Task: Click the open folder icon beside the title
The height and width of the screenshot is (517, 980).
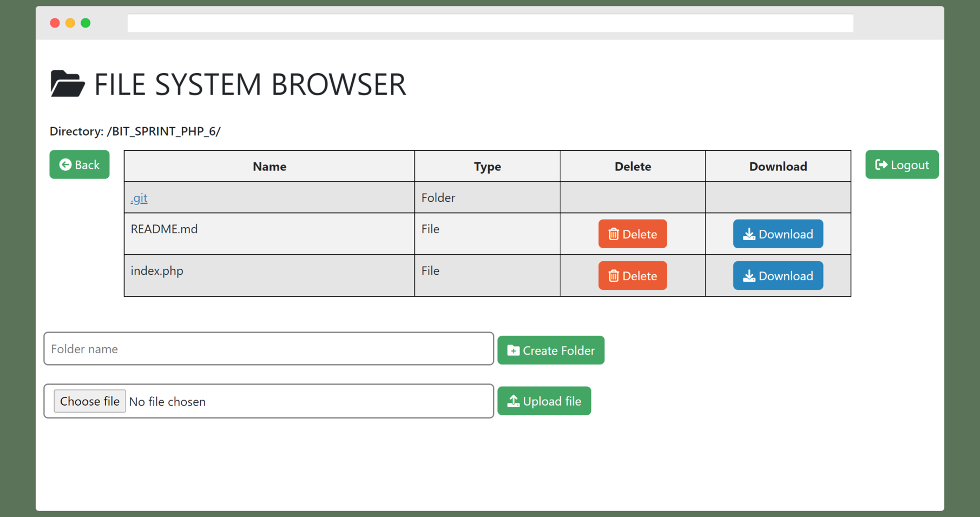Action: (67, 84)
